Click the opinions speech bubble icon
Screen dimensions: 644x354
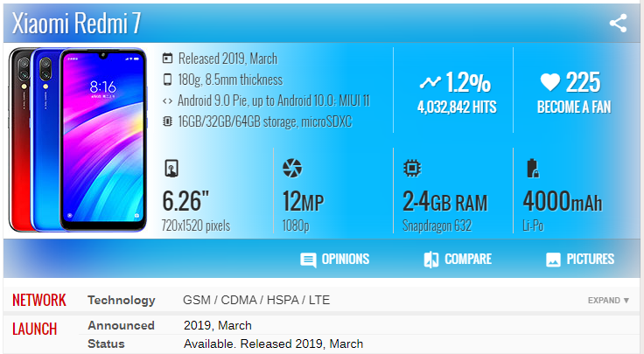click(308, 260)
